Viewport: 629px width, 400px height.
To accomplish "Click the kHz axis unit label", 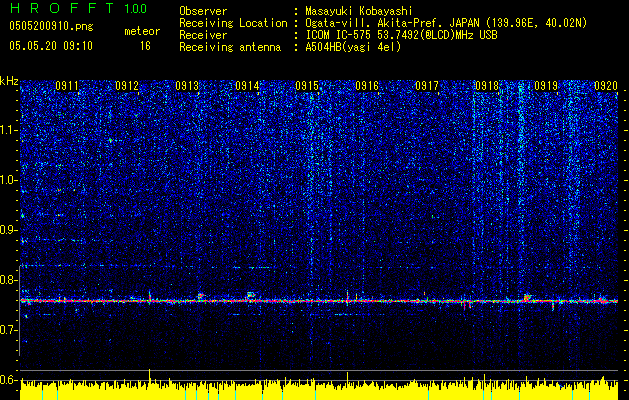I will click(x=9, y=81).
